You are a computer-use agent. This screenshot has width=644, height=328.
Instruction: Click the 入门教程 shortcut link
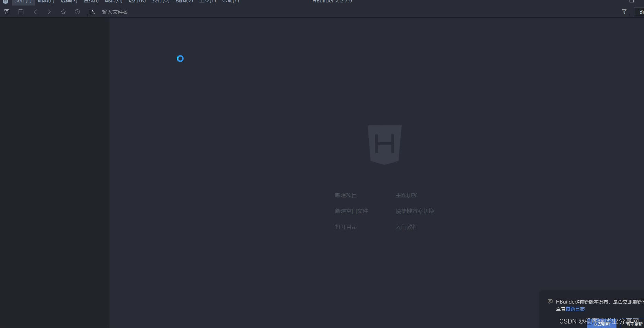click(x=407, y=227)
